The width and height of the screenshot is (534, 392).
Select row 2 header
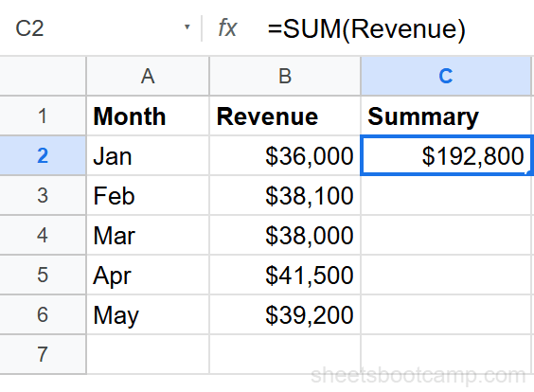click(43, 155)
